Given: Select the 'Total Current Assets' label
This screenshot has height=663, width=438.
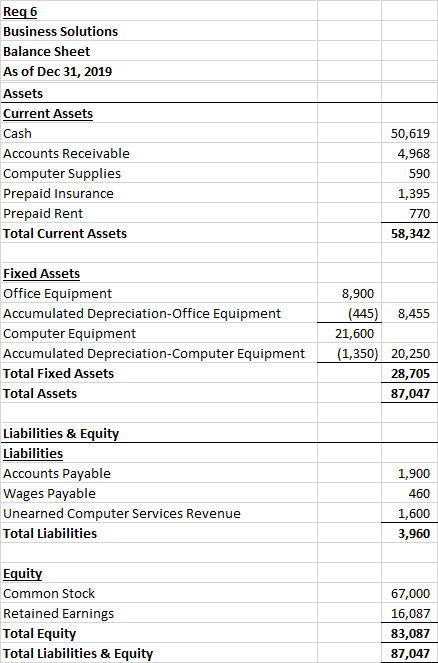Looking at the screenshot, I should 65,234.
